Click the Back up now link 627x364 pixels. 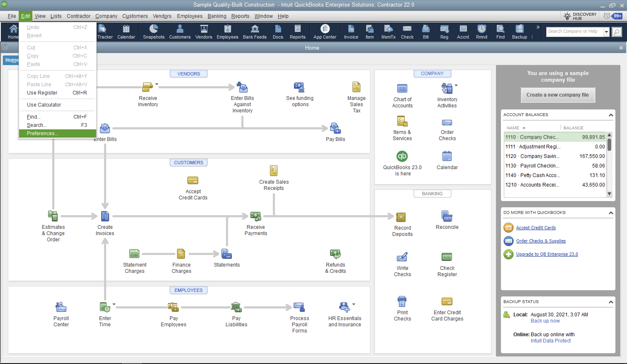545,321
